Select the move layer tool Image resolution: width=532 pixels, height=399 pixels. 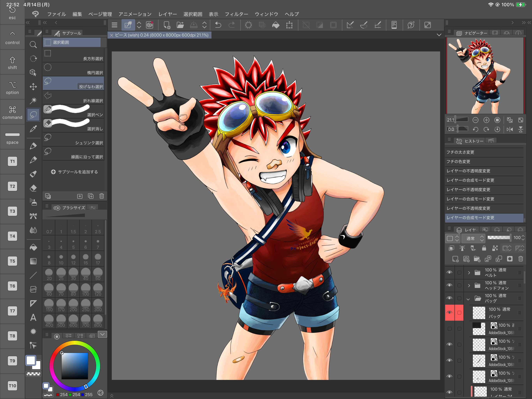pyautogui.click(x=33, y=87)
